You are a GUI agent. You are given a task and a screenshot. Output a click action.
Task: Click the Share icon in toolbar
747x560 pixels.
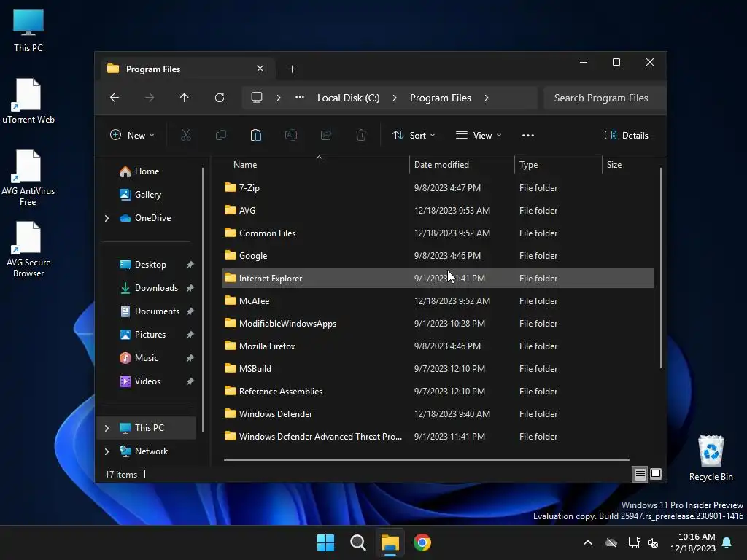point(326,135)
